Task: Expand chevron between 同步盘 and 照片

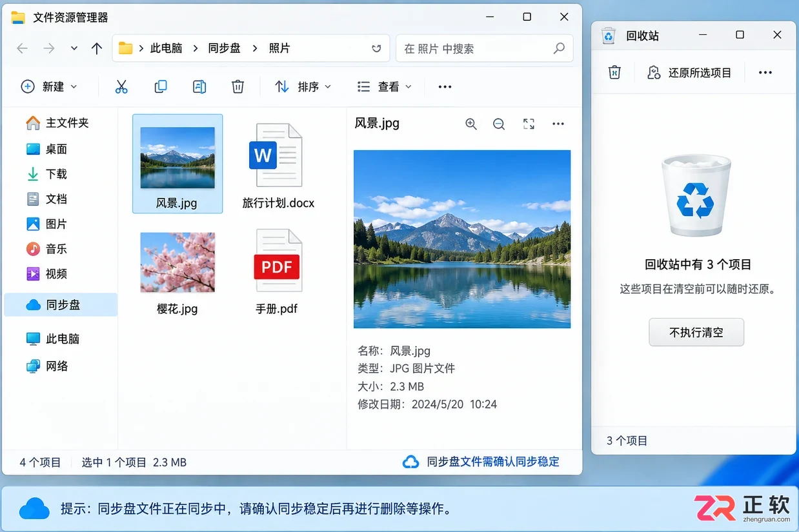Action: pos(255,48)
